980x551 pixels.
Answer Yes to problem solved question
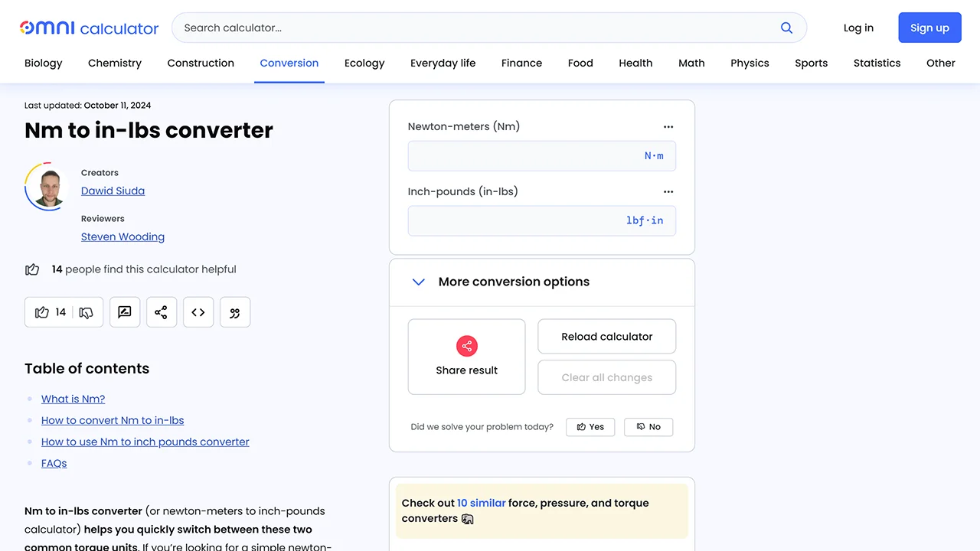(590, 427)
